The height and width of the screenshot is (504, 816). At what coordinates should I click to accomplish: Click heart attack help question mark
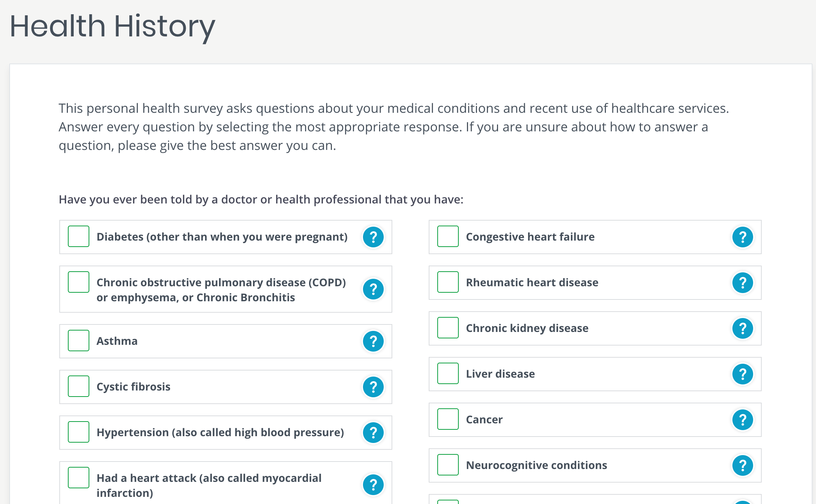pyautogui.click(x=373, y=485)
